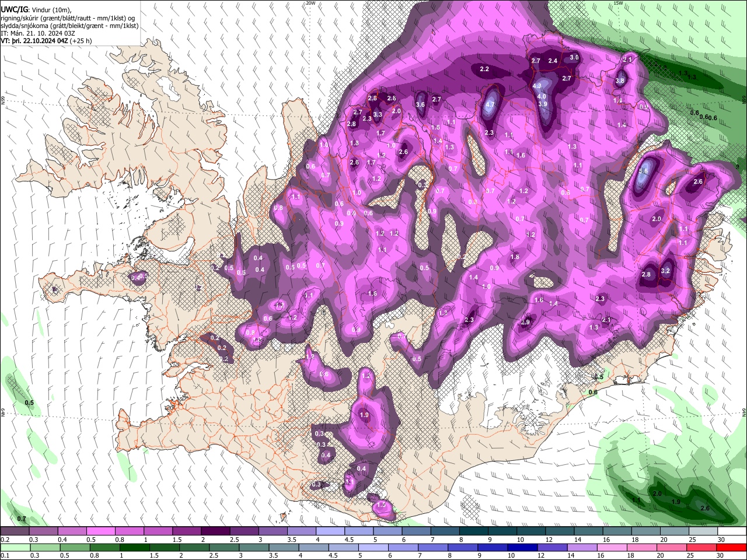Viewport: 747px width, 560px height.
Task: Click the 'IT: Mán. 21. 10. 2024 03Z' line
Action: click(38, 33)
